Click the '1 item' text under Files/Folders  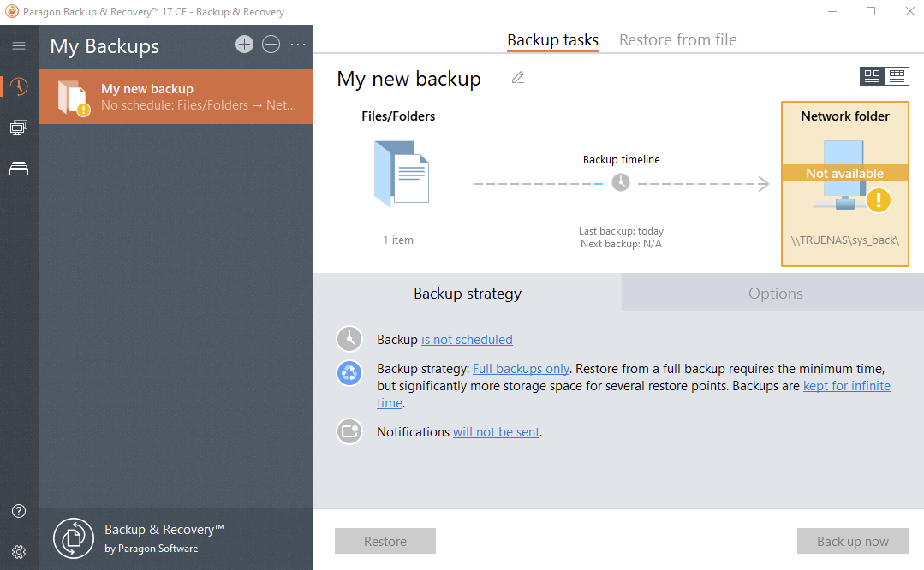[x=398, y=240]
